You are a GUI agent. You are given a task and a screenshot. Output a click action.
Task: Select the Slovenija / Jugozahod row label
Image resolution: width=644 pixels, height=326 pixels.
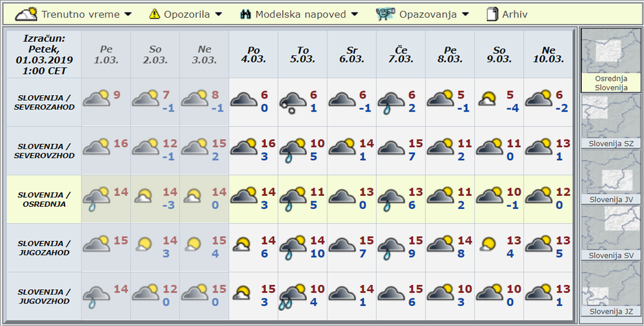pyautogui.click(x=44, y=248)
